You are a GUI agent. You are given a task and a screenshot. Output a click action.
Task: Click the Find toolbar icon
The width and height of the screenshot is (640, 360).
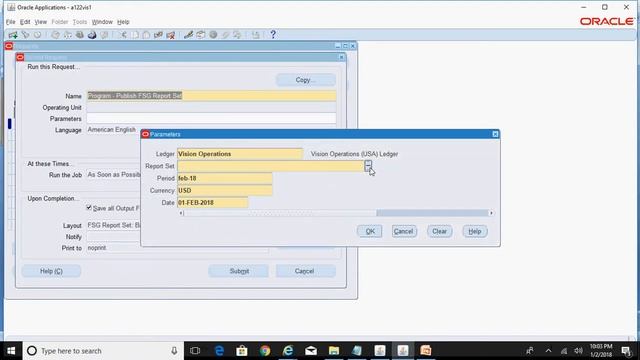point(25,35)
